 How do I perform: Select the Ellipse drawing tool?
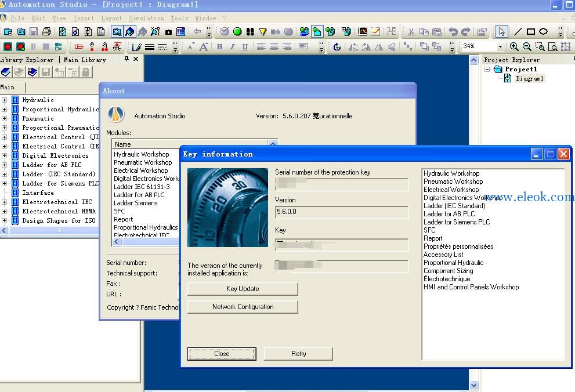tap(544, 32)
